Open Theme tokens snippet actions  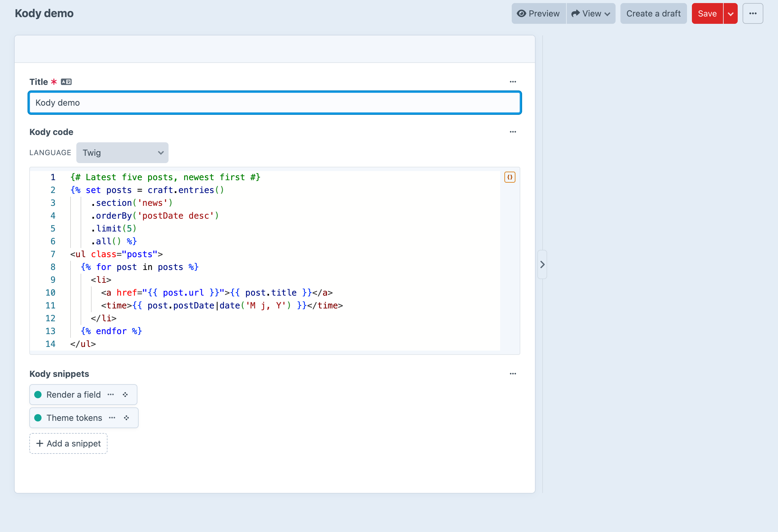coord(112,417)
